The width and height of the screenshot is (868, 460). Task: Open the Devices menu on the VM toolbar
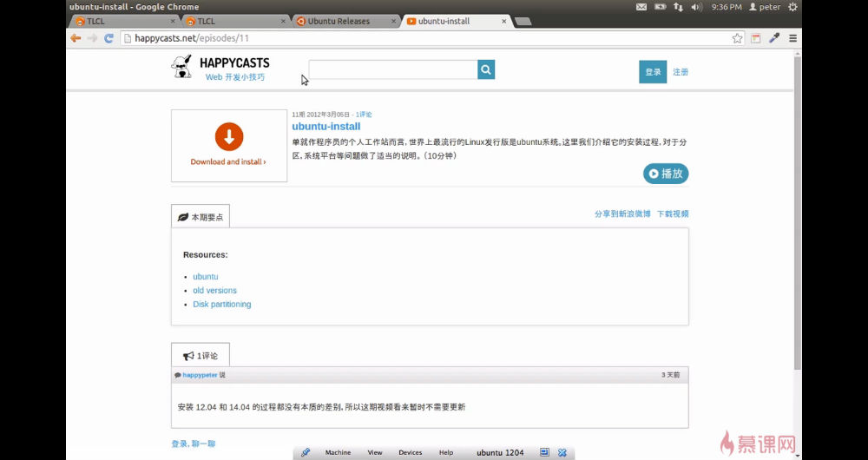tap(411, 452)
